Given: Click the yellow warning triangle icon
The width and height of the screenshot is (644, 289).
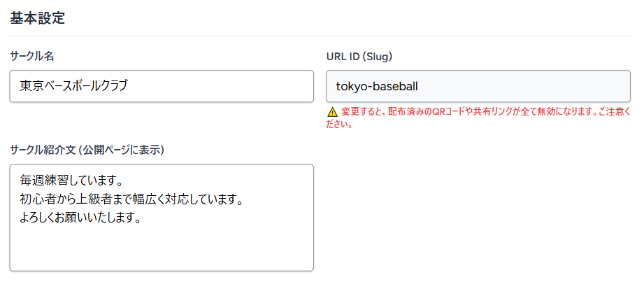Looking at the screenshot, I should click(332, 112).
